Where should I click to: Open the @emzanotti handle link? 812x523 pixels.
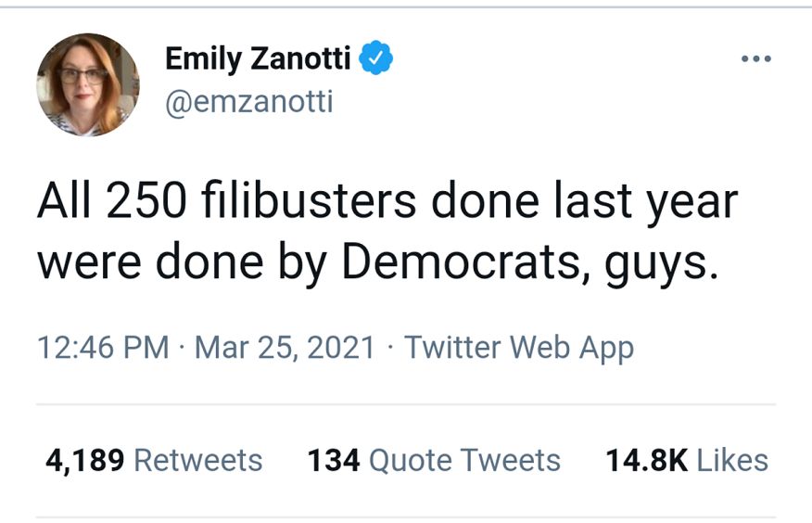[248, 101]
